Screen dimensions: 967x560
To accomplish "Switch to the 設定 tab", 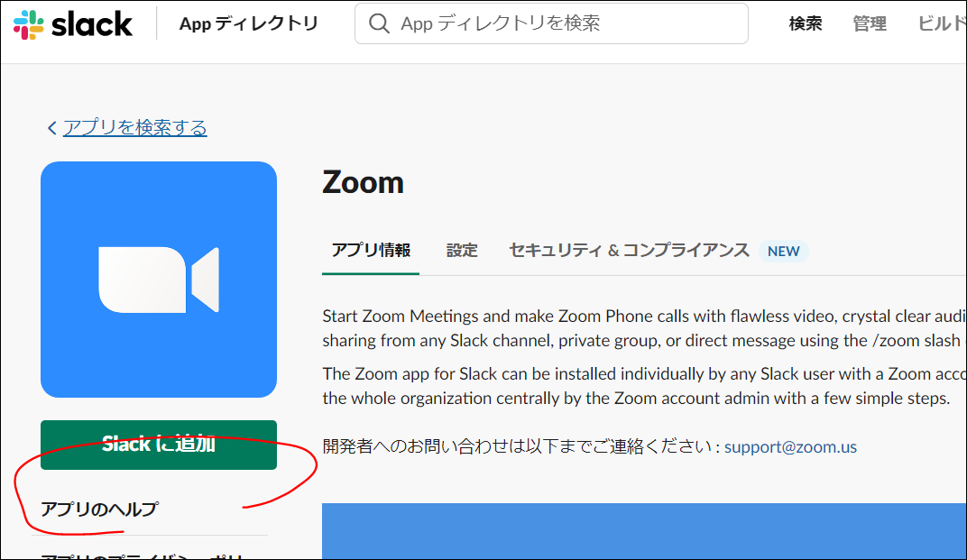I will tap(462, 251).
